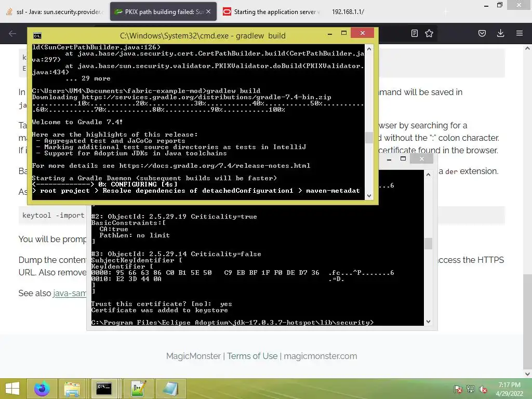Open the network status tray icon
This screenshot has height=399, width=532.
tap(471, 389)
